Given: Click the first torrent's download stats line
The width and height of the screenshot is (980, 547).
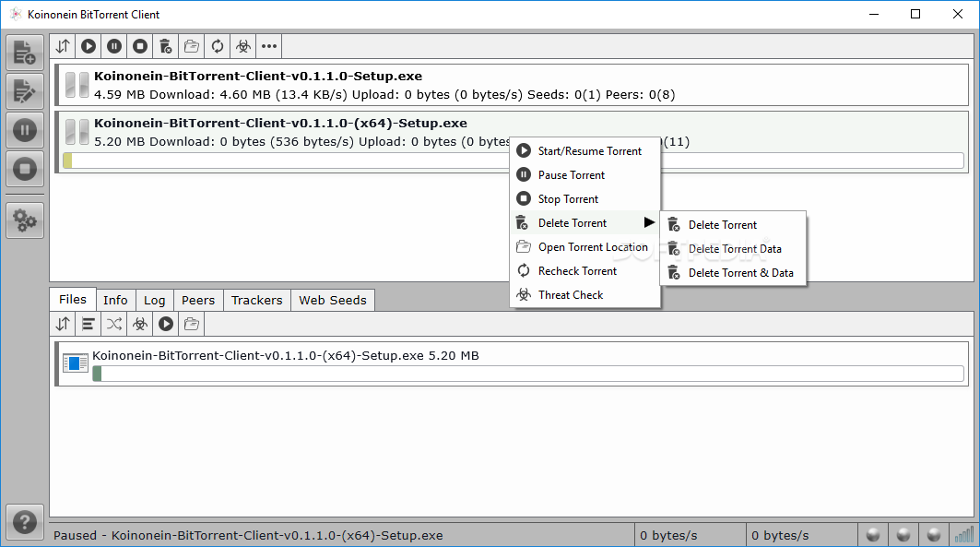Looking at the screenshot, I should 384,94.
